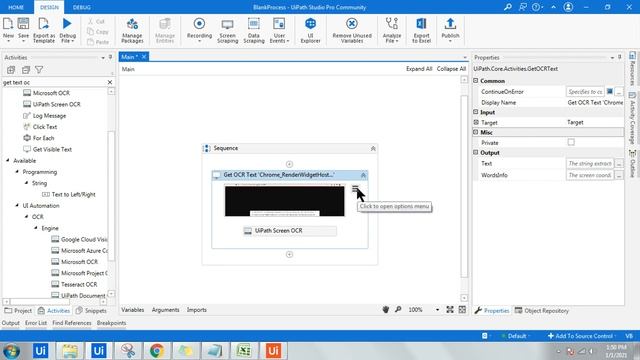This screenshot has height=360, width=640.
Task: Click Cut in the ribbon
Action: click(96, 21)
